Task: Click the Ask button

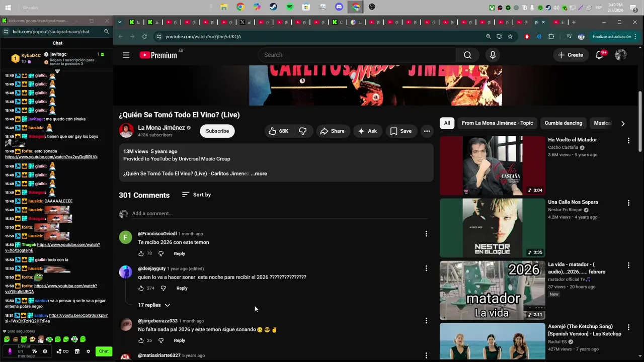Action: [x=367, y=131]
